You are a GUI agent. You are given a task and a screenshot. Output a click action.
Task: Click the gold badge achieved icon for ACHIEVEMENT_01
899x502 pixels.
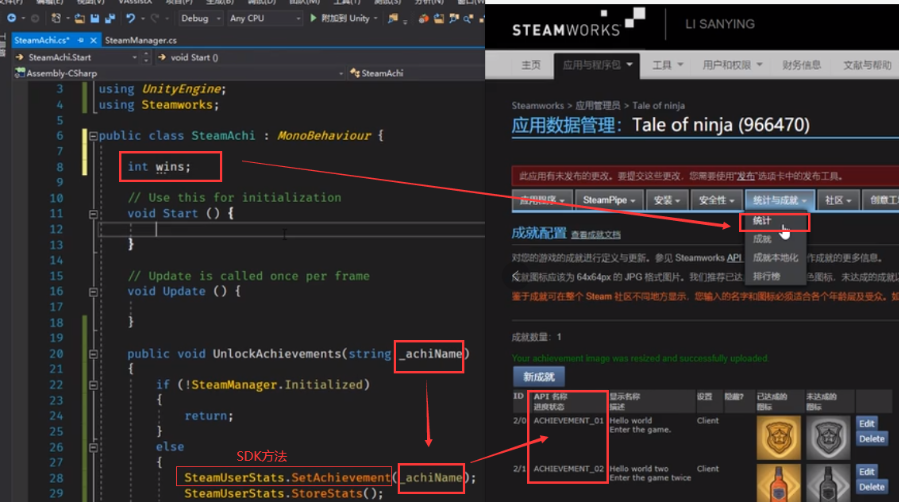779,438
